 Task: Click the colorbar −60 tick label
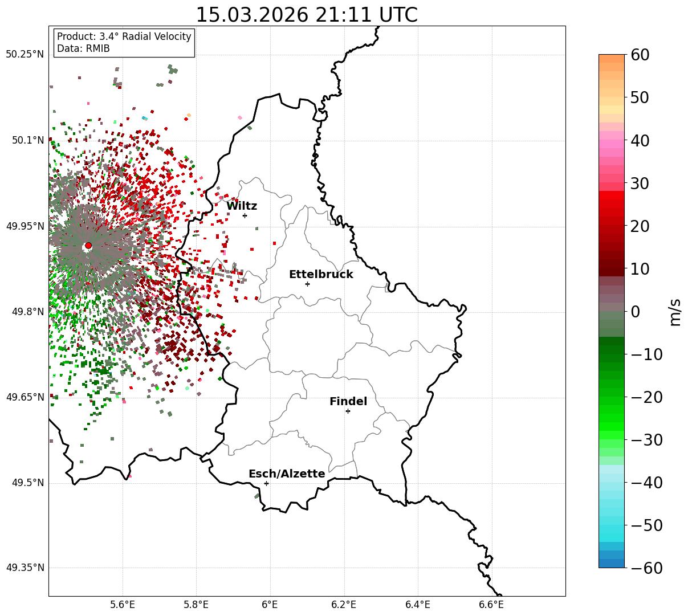click(646, 568)
